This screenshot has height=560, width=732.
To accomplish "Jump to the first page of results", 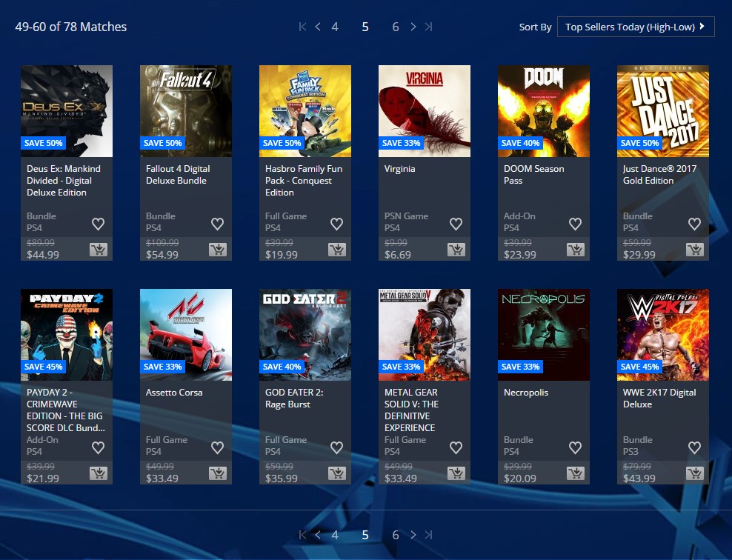I will pos(302,26).
